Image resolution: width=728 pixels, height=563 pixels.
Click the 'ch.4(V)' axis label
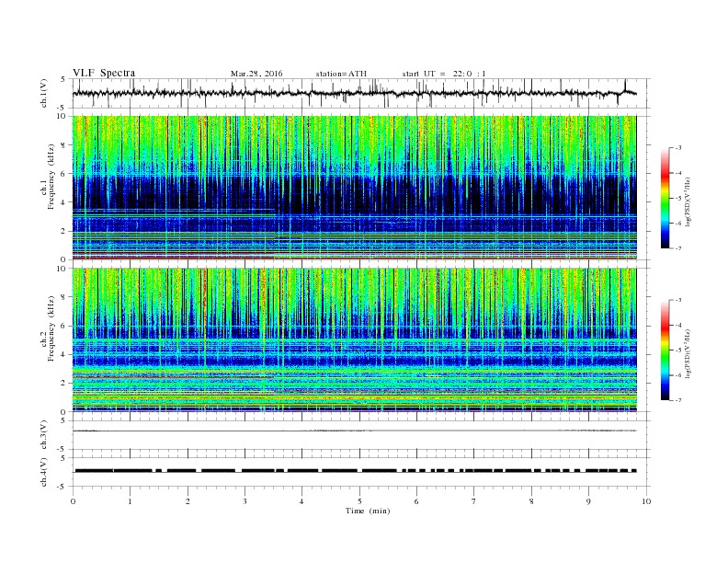pos(44,472)
